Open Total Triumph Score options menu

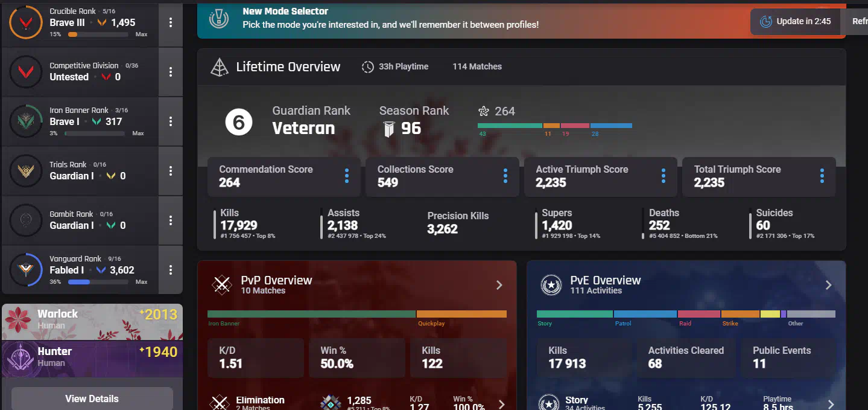[x=822, y=176]
